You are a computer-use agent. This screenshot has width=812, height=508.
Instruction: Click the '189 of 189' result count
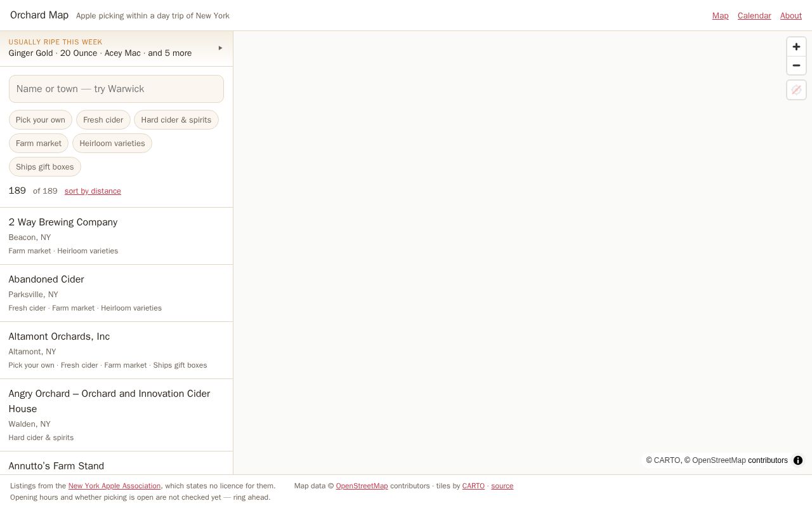point(33,191)
